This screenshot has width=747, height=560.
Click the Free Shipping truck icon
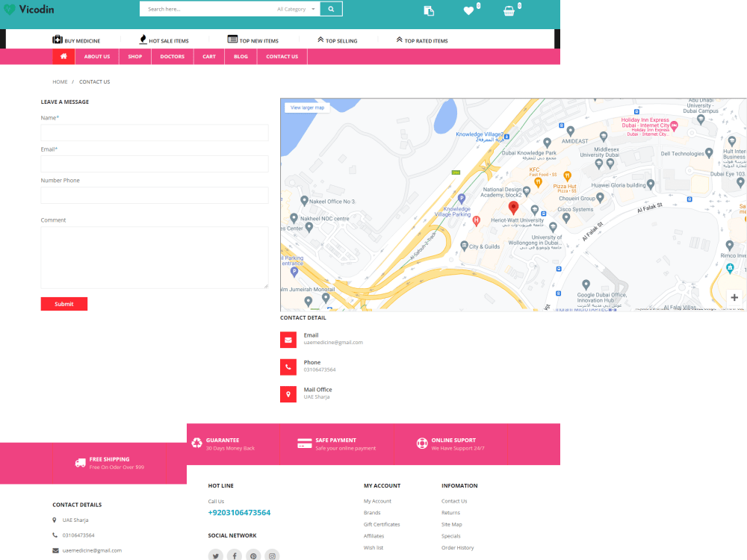80,463
